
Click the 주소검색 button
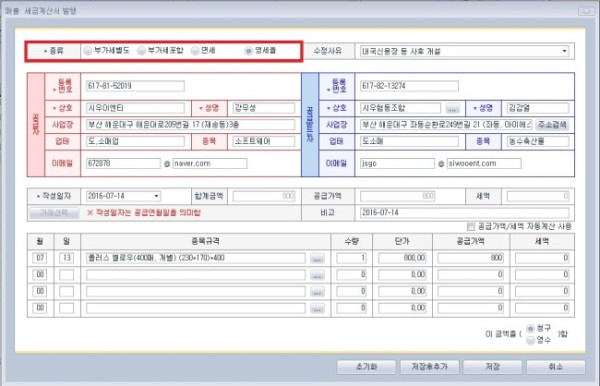click(x=552, y=125)
